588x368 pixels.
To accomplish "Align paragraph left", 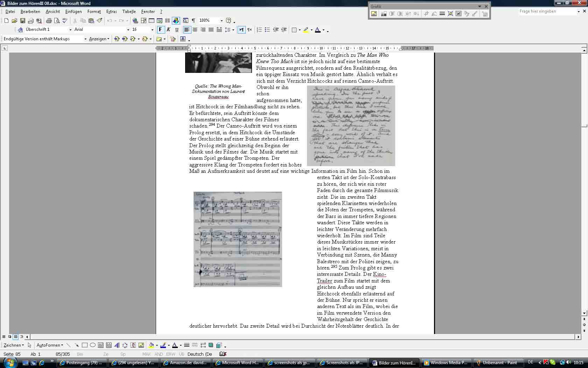I will (187, 30).
